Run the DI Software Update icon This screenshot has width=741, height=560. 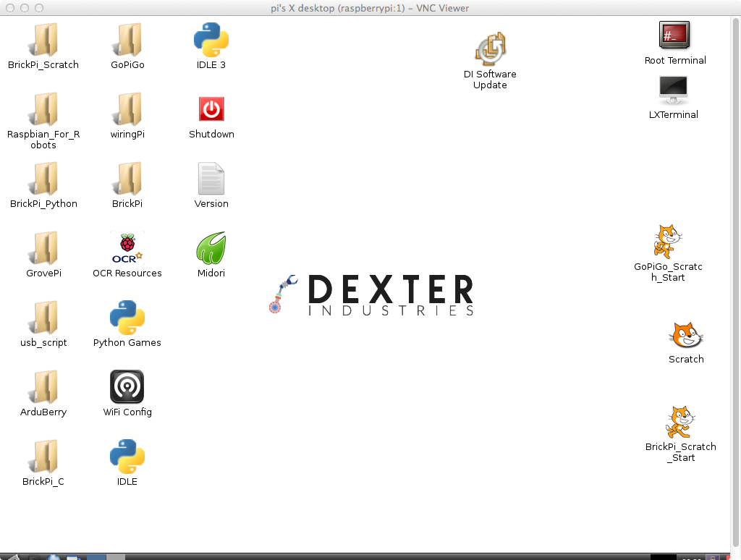490,49
